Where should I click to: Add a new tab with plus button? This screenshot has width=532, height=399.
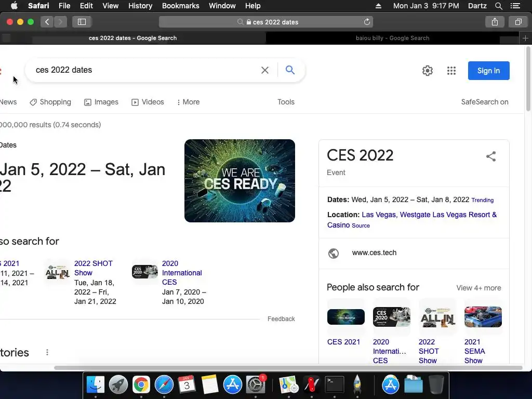[525, 38]
